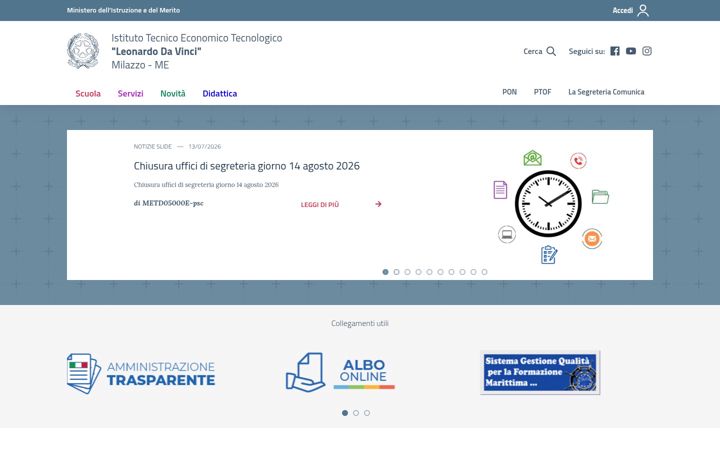Click the Notizie Slide category label
Screen dimensions: 720x450
click(152, 146)
